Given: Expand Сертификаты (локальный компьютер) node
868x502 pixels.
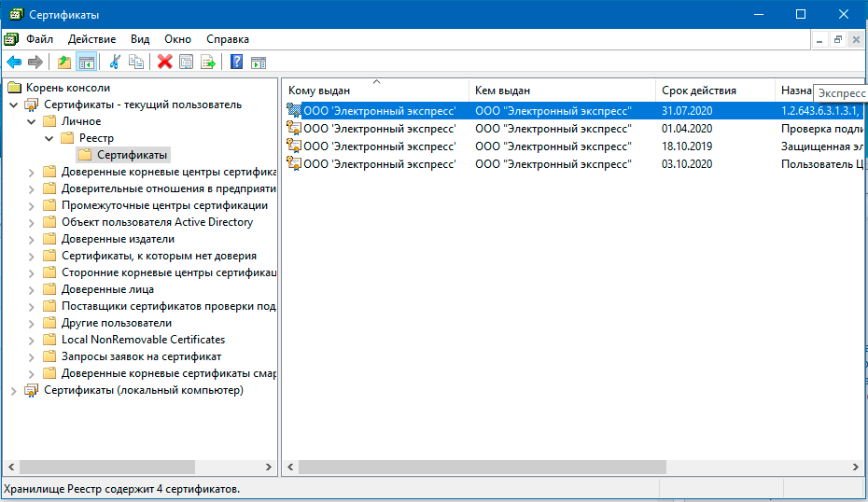Looking at the screenshot, I should click(x=13, y=390).
